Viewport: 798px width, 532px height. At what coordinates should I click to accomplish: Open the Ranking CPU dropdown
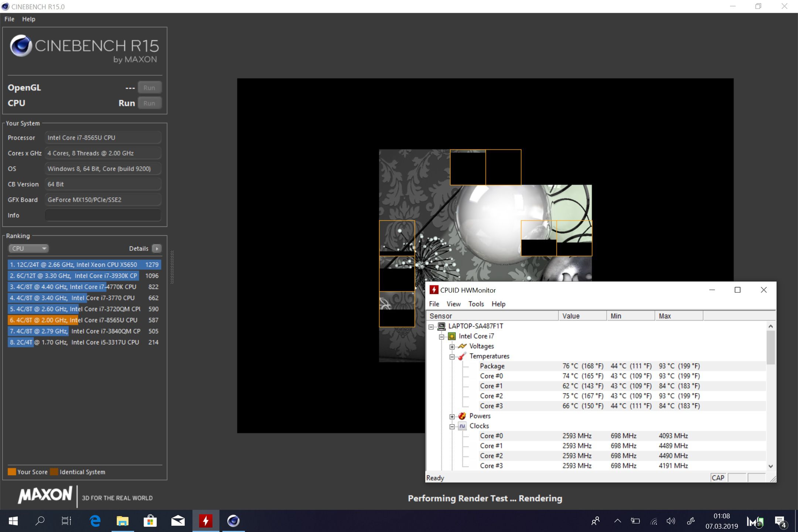[x=28, y=248]
